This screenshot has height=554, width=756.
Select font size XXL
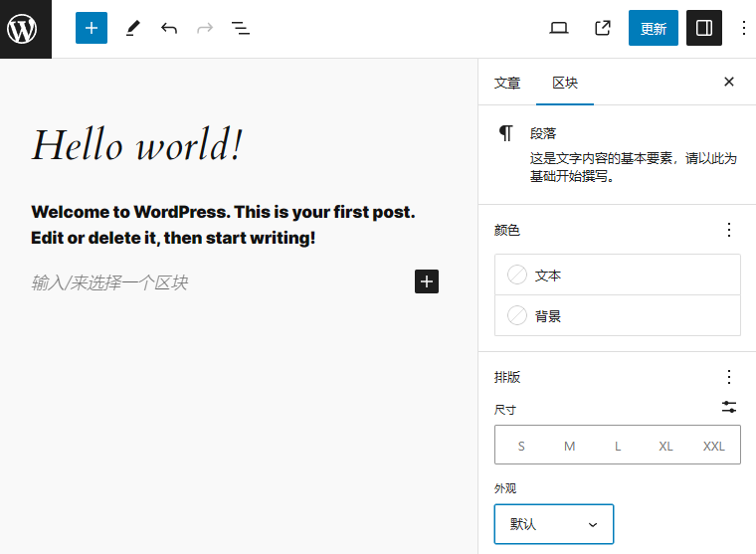click(x=714, y=446)
